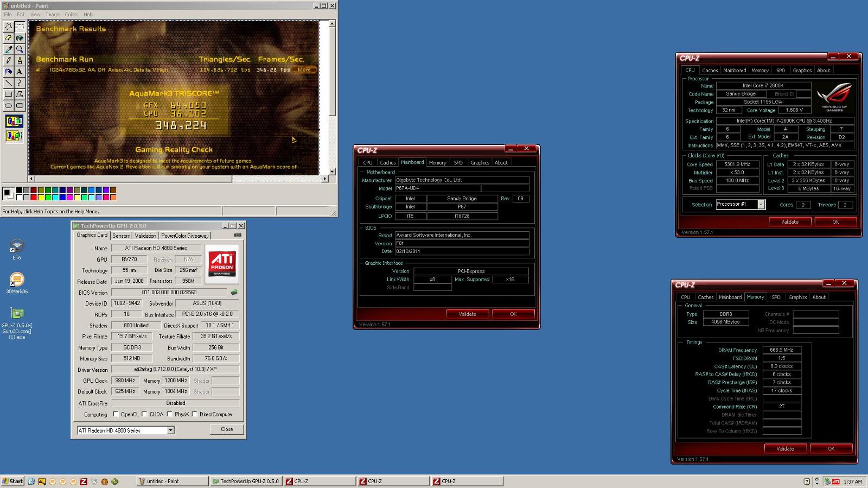Select the Polygon shape tool
Screen dimensions: 868x488
(20, 94)
